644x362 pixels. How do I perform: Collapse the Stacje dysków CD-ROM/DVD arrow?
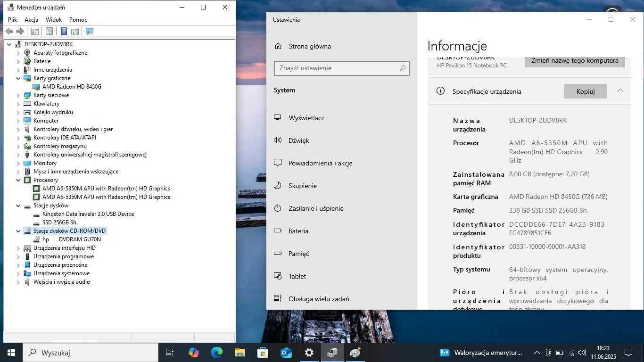18,231
